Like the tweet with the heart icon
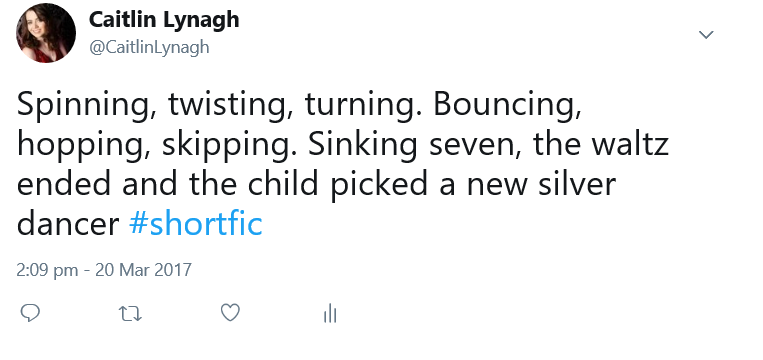Screen dimensions: 763x360 (x=230, y=312)
